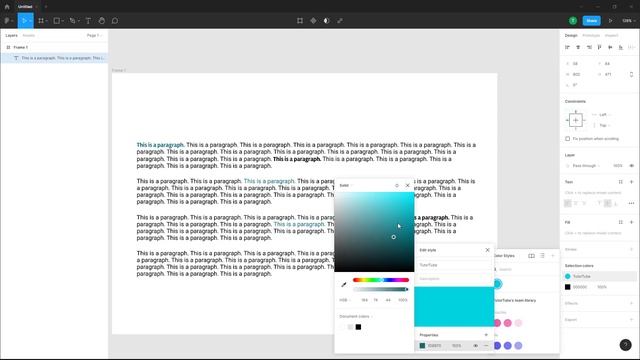Image resolution: width=640 pixels, height=360 pixels.
Task: Add a property with the Properties plus
Action: pos(486,335)
